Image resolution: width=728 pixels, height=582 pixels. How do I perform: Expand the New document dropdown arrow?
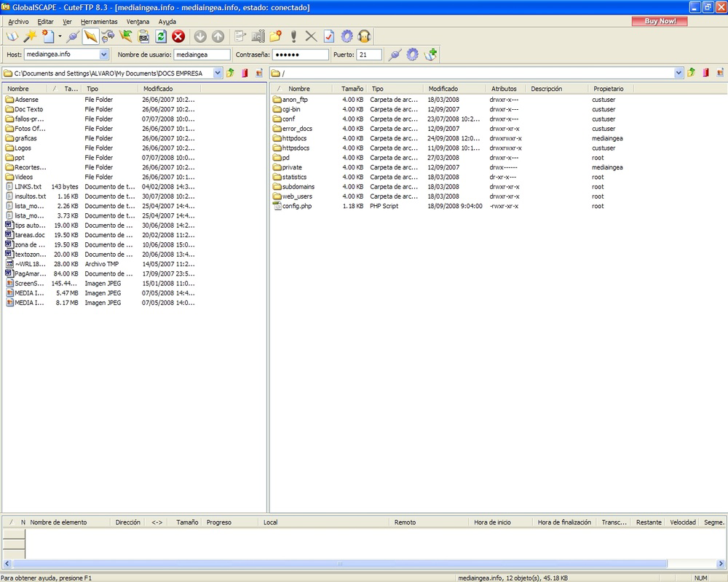[60, 36]
